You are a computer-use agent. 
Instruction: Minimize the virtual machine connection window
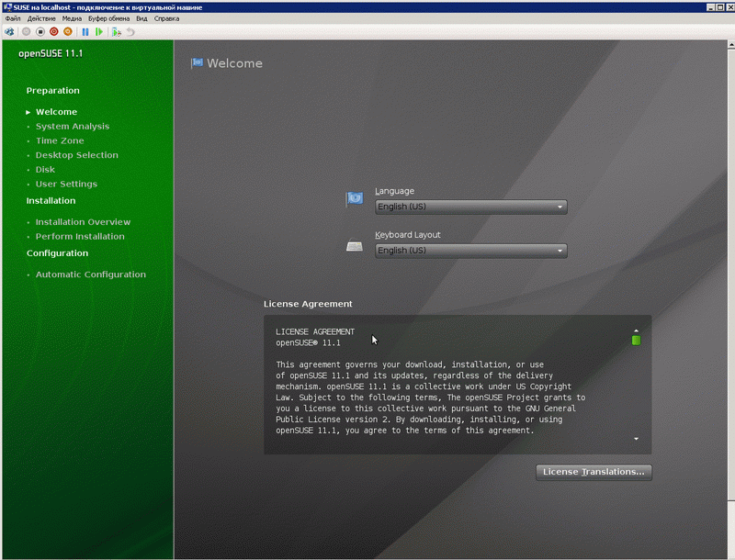[710, 7]
